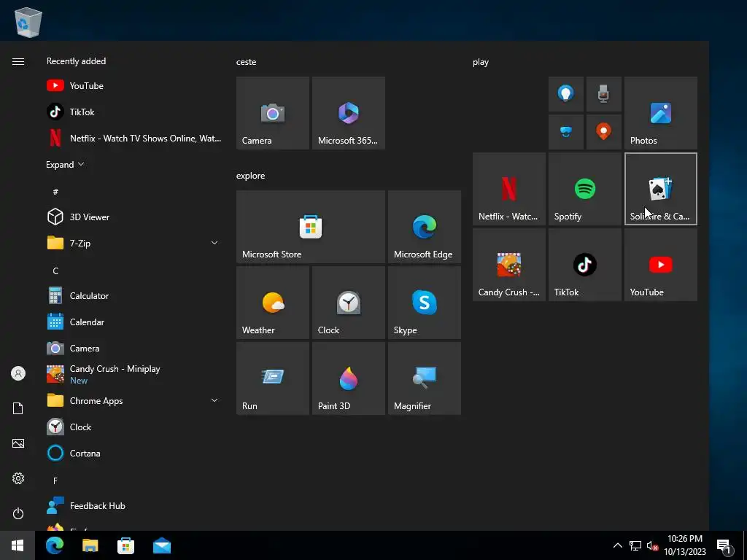The width and height of the screenshot is (747, 560).
Task: Show hidden system tray icons
Action: (617, 545)
